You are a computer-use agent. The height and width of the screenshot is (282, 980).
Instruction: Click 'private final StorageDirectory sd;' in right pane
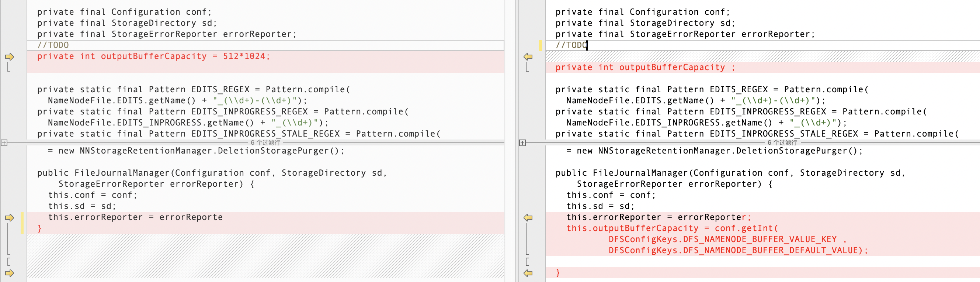[x=645, y=23]
